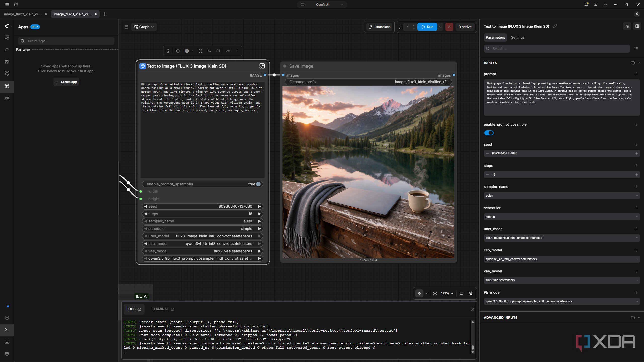Image resolution: width=644 pixels, height=362 pixels.
Task: Select the TERMINAL tab
Action: tap(163, 309)
